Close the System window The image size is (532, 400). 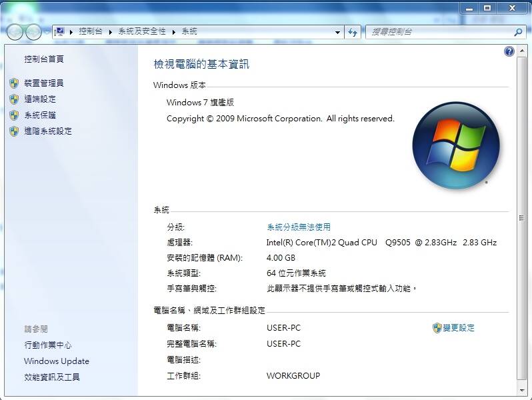tap(512, 8)
